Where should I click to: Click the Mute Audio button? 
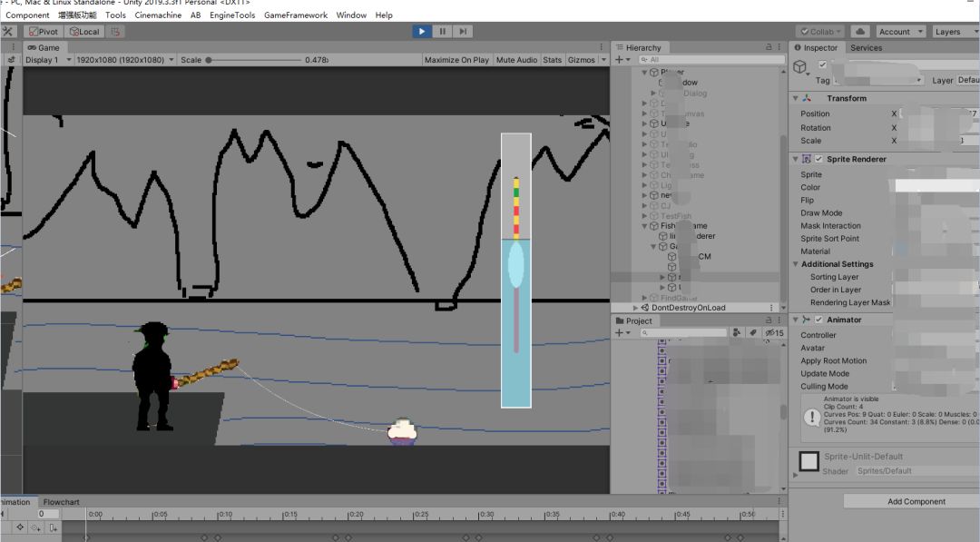click(x=516, y=60)
